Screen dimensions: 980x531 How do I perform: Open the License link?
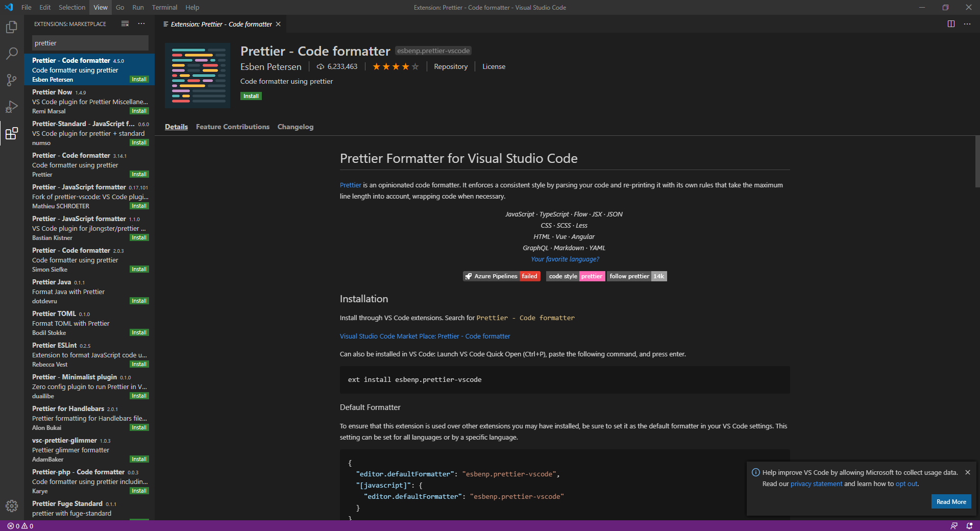click(494, 67)
